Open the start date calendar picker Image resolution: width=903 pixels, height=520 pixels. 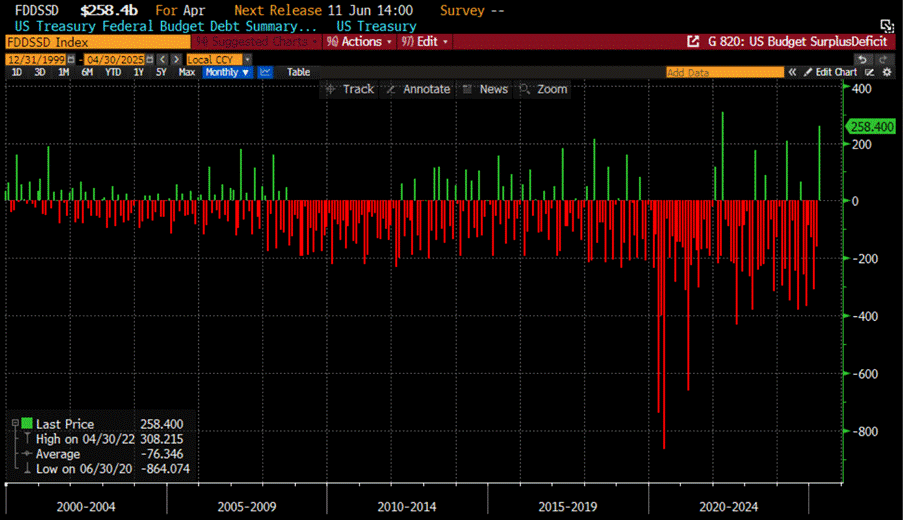pyautogui.click(x=71, y=59)
